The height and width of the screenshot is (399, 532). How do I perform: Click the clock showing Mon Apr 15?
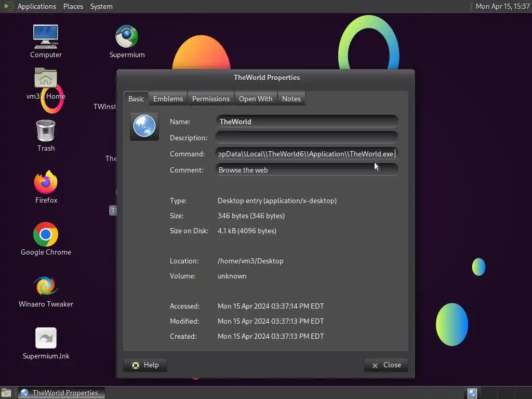(x=502, y=6)
